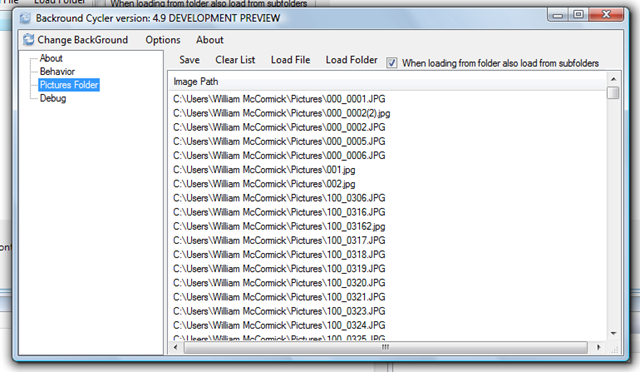Click the Change BackGround refresh icon
The width and height of the screenshot is (640, 372).
29,40
